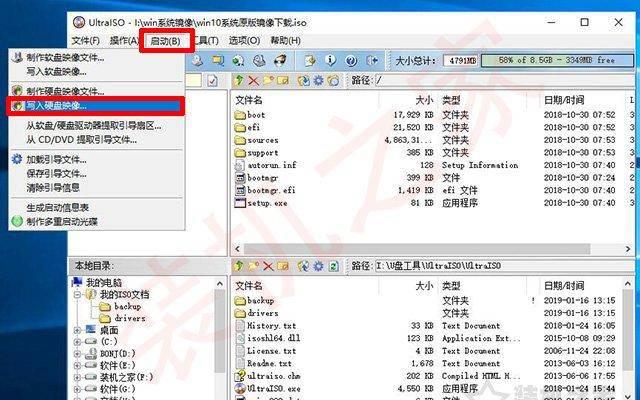
Task: Open the 帮助(H) menu
Action: 285,41
